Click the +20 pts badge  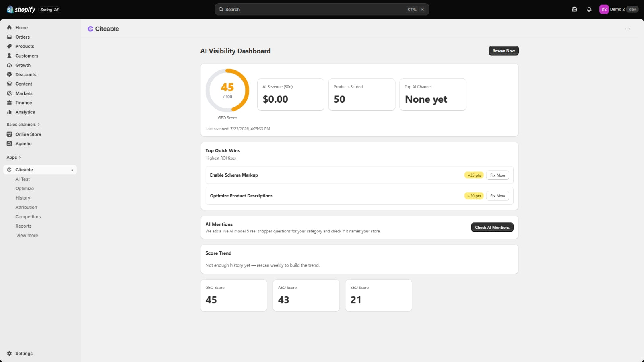point(474,196)
